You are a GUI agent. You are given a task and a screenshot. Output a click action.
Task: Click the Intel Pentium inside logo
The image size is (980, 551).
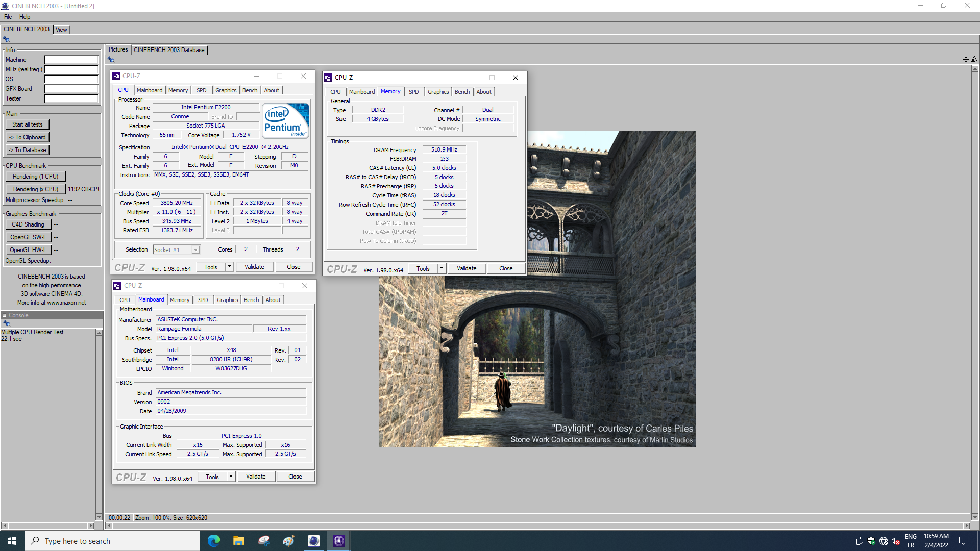(x=285, y=120)
